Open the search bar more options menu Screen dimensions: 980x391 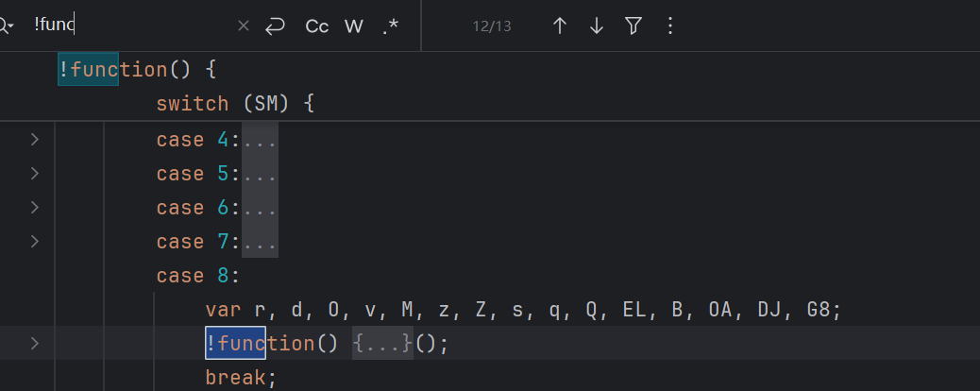(x=670, y=25)
